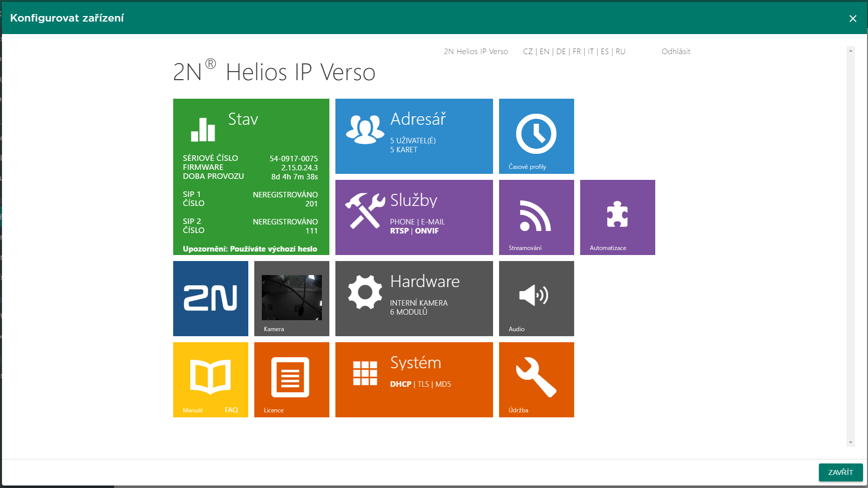Click the '5 UŽIVATEL(É)' text
Viewport: 868px width, 488px height.
pyautogui.click(x=413, y=141)
